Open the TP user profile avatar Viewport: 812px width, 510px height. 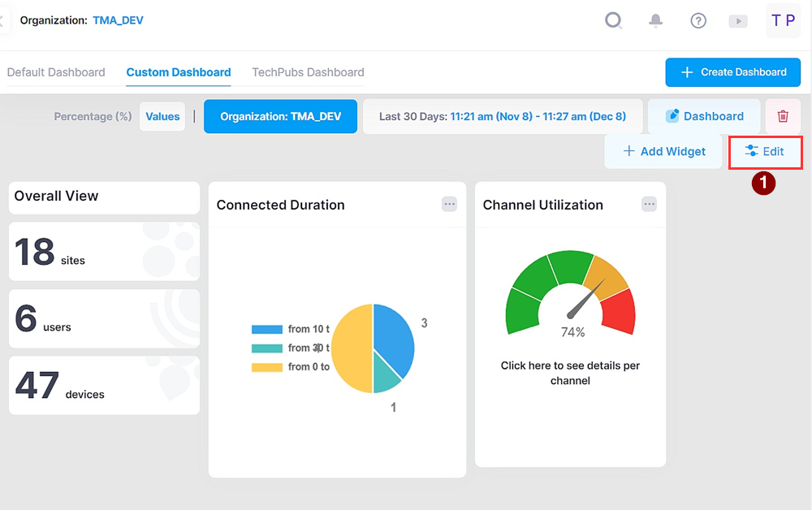(x=784, y=21)
